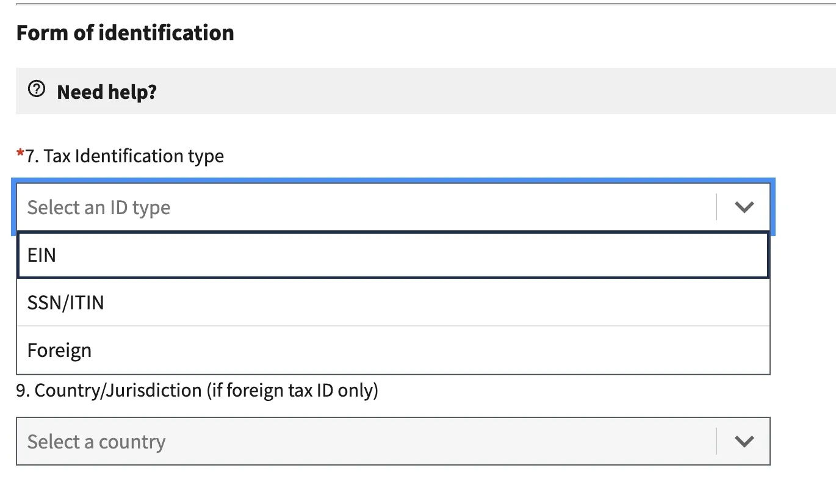Click the ID type dropdown chevron arrow
The image size is (836, 504).
click(x=744, y=207)
